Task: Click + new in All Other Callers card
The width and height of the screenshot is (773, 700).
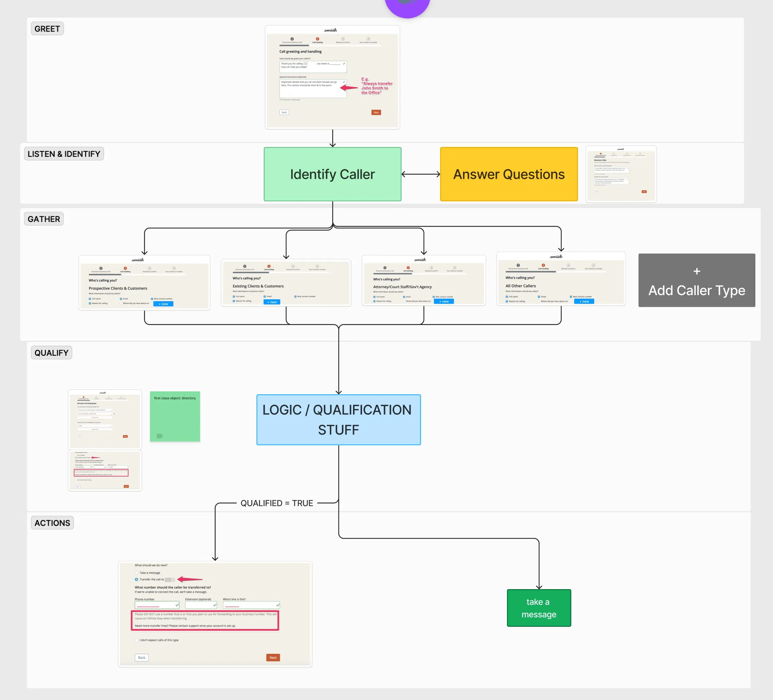Action: (x=584, y=301)
